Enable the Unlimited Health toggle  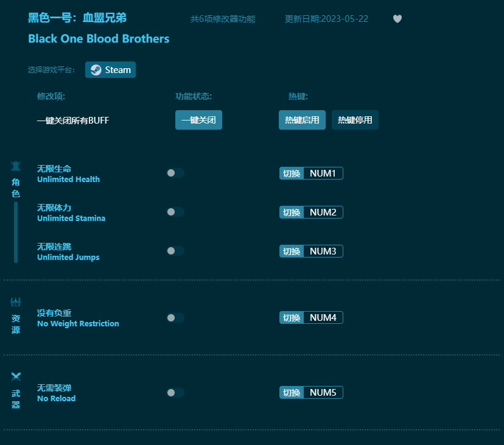175,173
